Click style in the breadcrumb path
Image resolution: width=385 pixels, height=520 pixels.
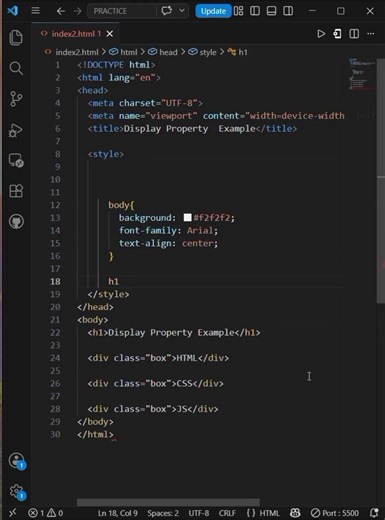(x=208, y=52)
